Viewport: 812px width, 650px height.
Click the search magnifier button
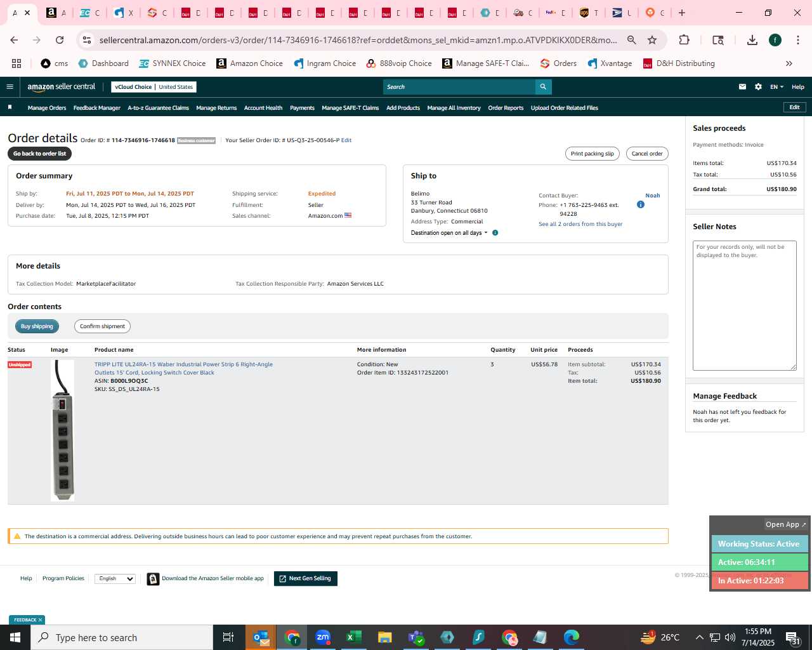[543, 87]
